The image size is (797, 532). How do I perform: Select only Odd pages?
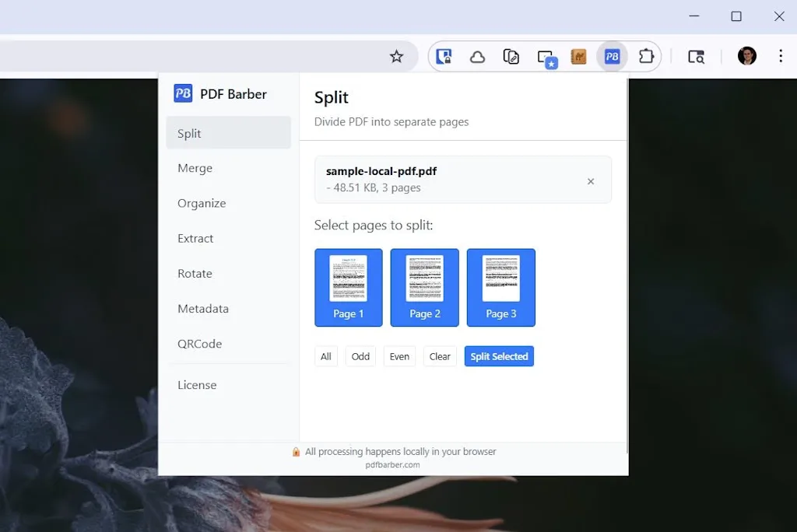point(360,356)
